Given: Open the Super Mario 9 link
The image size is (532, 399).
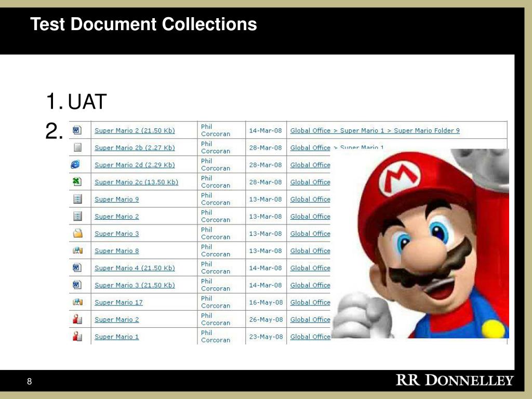Looking at the screenshot, I should (x=117, y=199).
